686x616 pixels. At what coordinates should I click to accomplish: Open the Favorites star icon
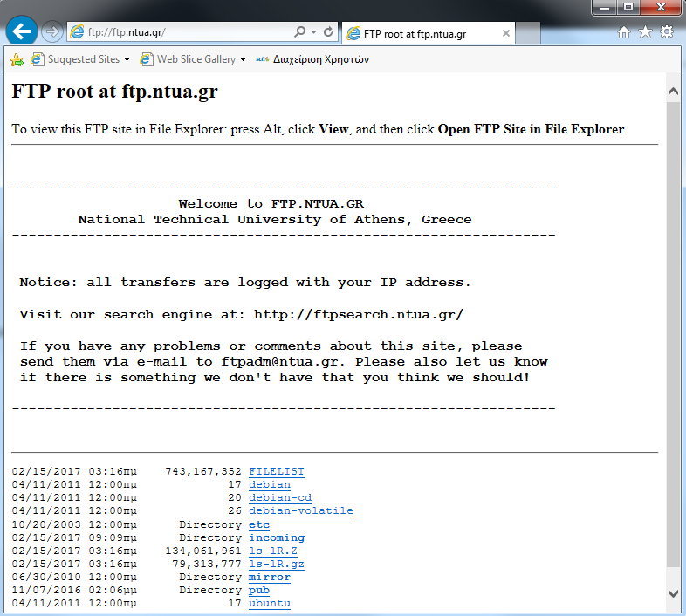645,32
